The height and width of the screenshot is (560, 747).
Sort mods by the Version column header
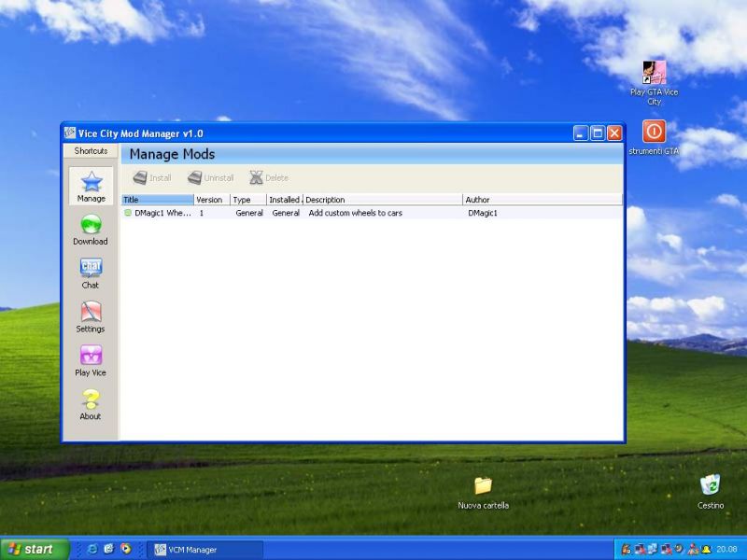tap(212, 200)
